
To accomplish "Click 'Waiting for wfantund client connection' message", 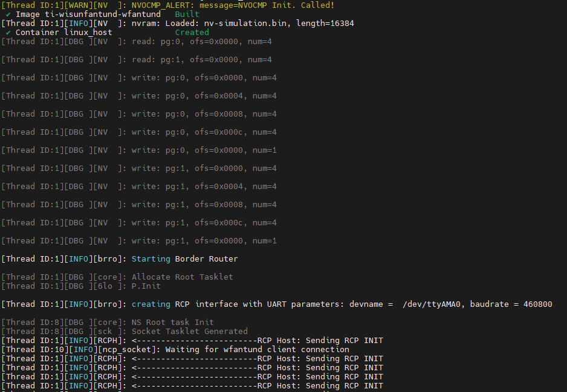I will point(257,349).
